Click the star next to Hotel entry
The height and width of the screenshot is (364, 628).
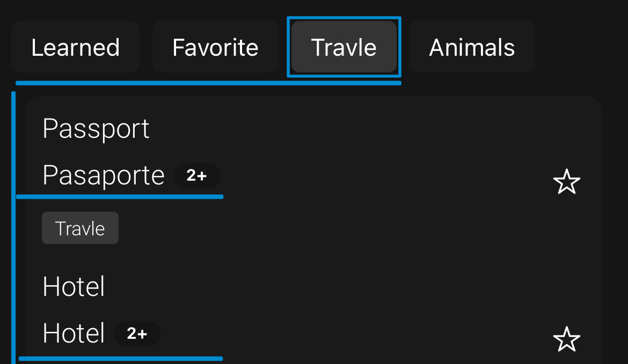click(567, 339)
